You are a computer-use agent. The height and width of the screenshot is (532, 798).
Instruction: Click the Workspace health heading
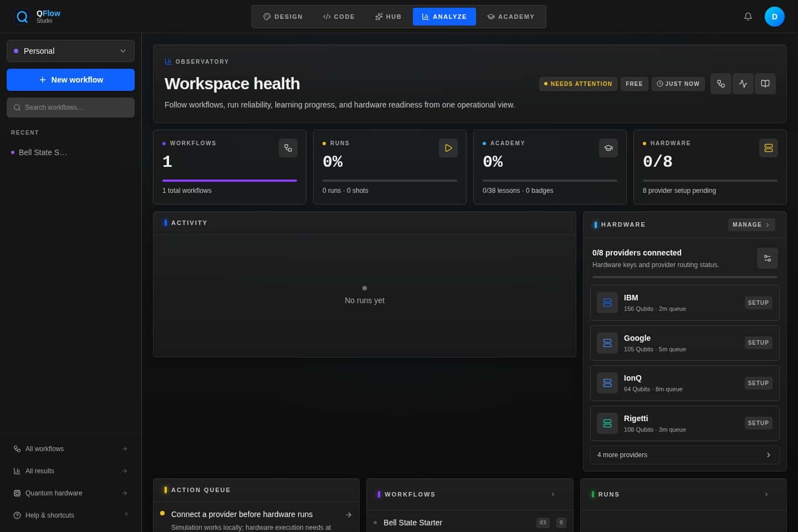232,84
